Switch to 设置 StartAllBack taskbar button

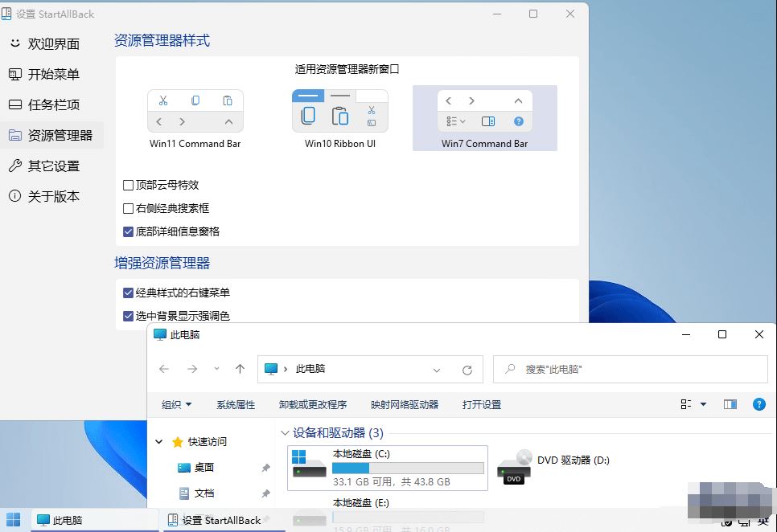[x=223, y=520]
